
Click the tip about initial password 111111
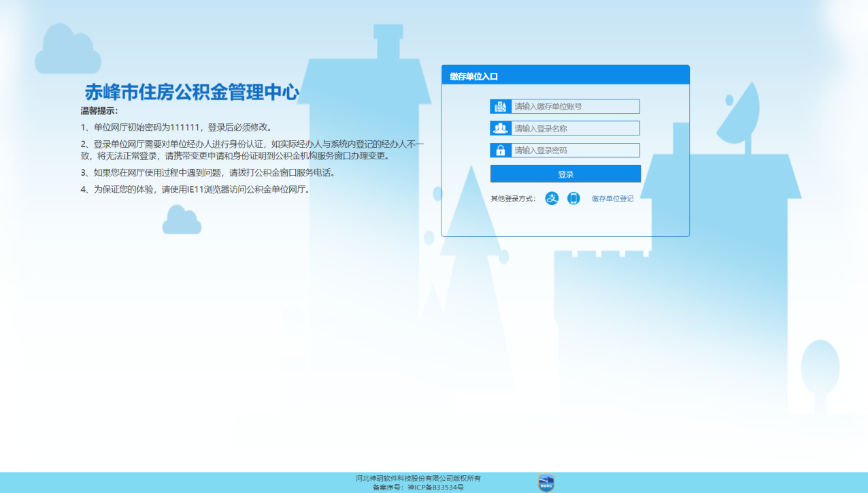click(178, 127)
